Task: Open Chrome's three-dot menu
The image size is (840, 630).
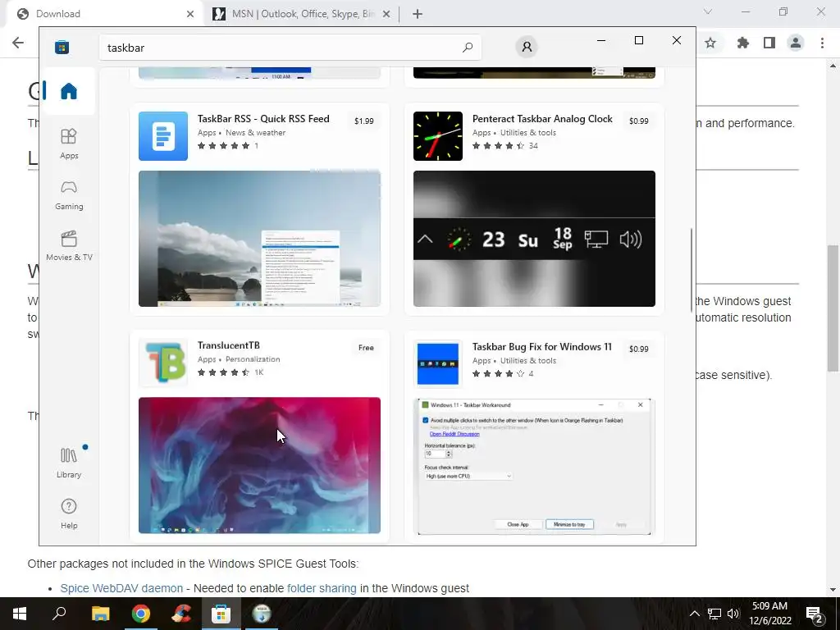Action: 822,43
